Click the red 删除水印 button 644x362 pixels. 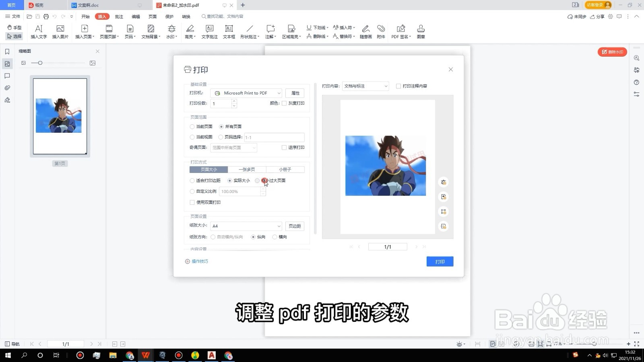pos(612,52)
